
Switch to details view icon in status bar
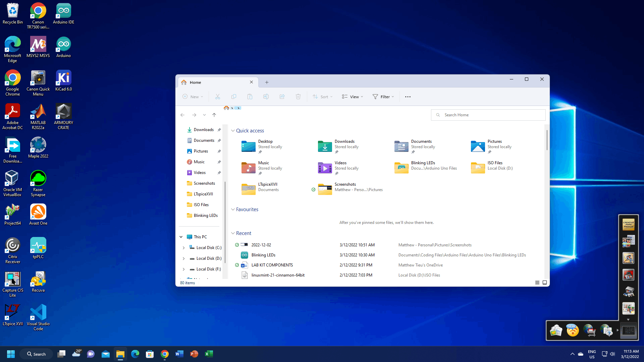pyautogui.click(x=537, y=283)
